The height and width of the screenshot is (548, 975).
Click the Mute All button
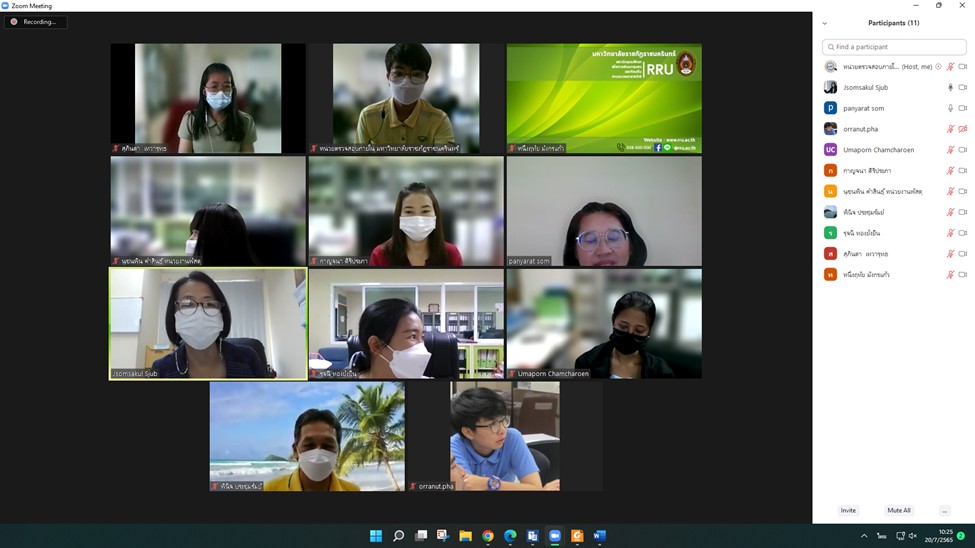[899, 511]
